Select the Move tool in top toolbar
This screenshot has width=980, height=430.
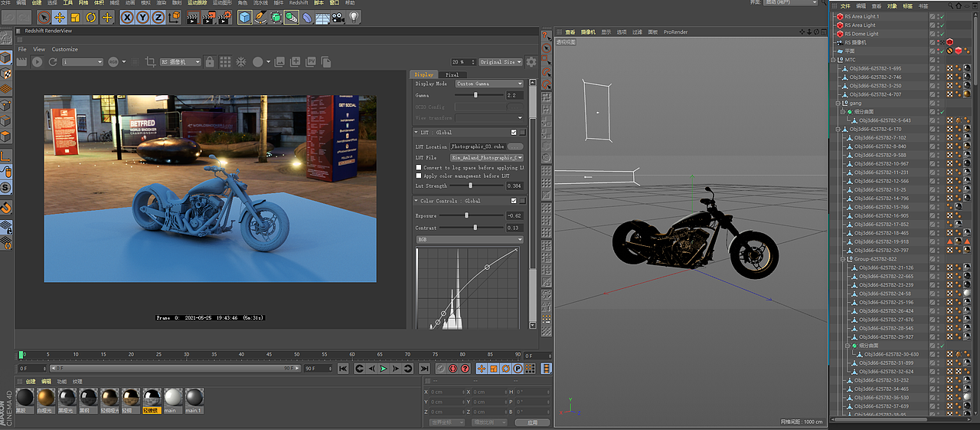pyautogui.click(x=60, y=17)
